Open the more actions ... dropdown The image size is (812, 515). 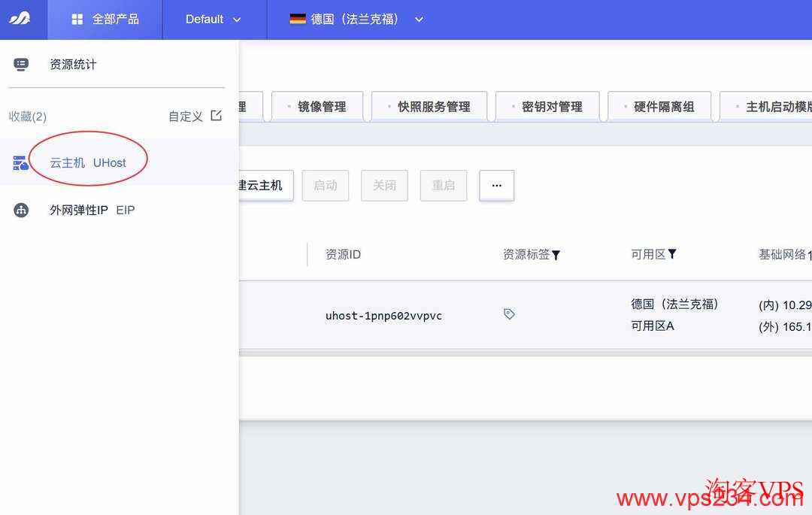496,185
